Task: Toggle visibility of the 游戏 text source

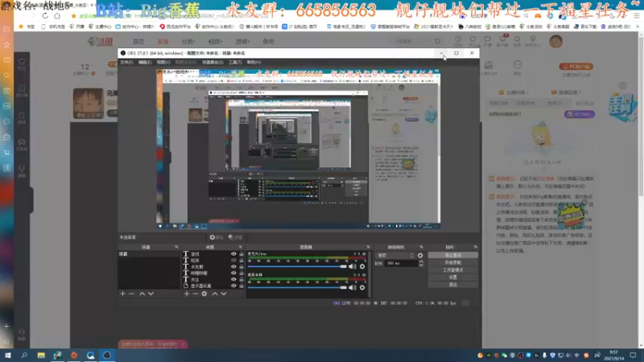Action: pyautogui.click(x=233, y=254)
